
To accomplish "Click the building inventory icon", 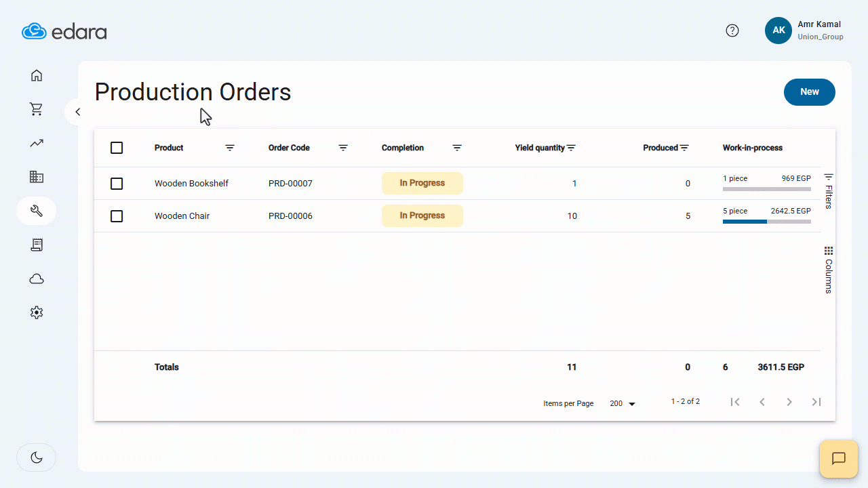I will pos(36,177).
